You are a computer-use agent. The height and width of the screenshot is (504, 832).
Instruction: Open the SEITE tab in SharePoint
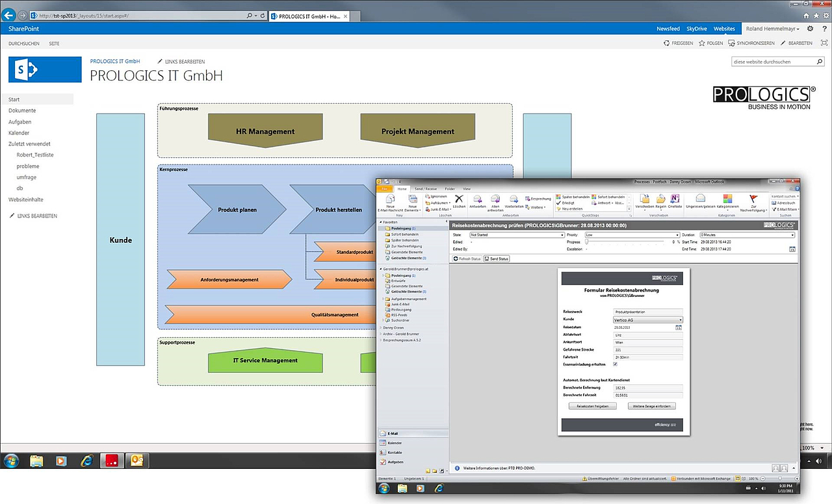(x=54, y=44)
